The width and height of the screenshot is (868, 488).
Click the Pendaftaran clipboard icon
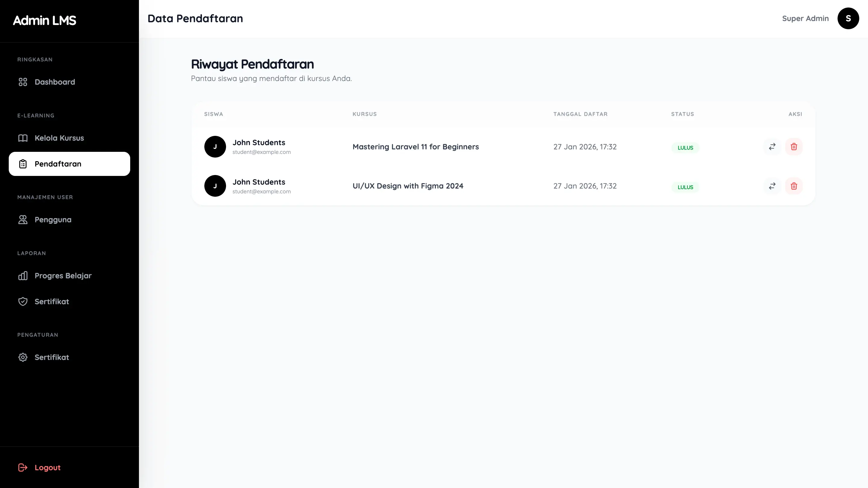(23, 164)
